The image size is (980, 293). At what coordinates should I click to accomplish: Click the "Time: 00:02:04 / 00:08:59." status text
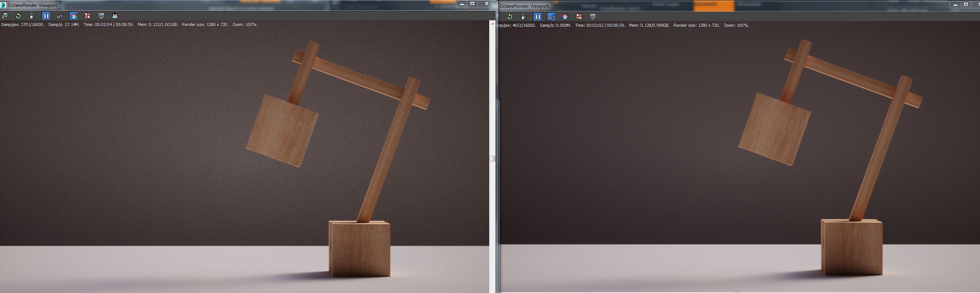(109, 25)
